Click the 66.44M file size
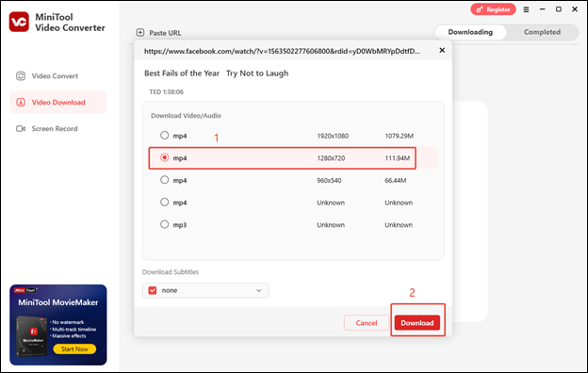This screenshot has width=588, height=373. click(396, 180)
